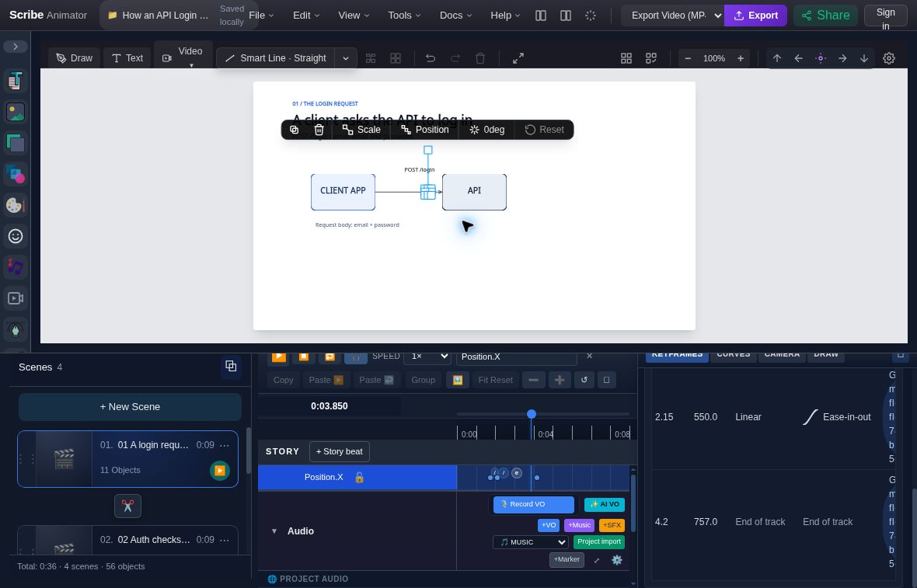Screen dimensions: 917x588
Task: Open the music notes sidebar icon
Action: point(16,267)
